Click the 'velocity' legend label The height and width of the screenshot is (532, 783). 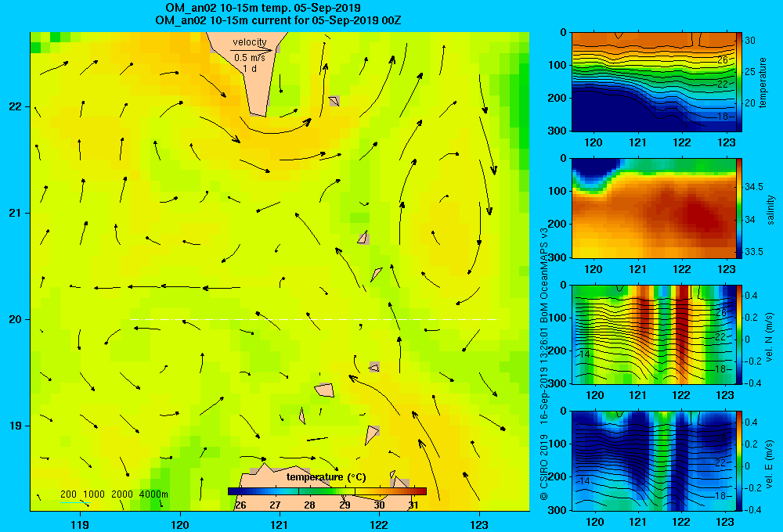pyautogui.click(x=250, y=42)
